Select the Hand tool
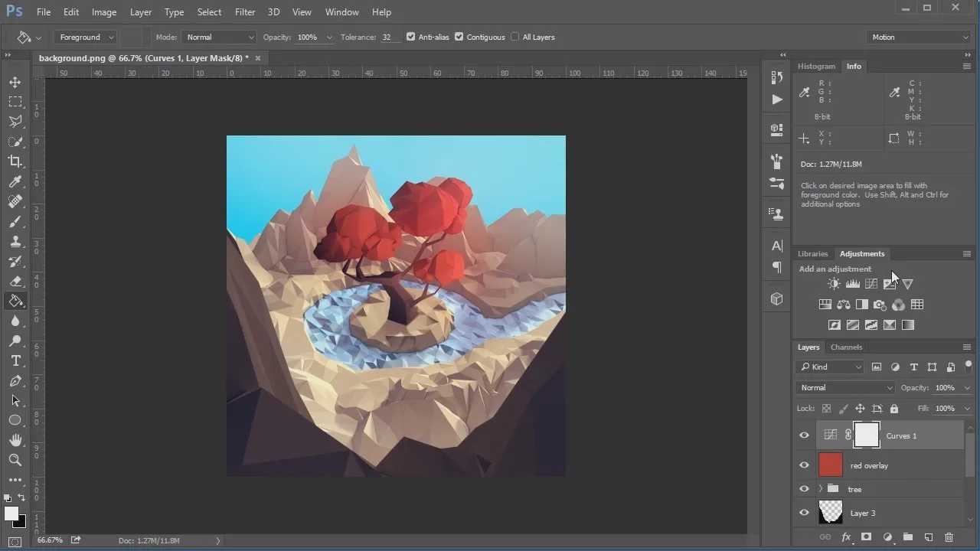This screenshot has height=551, width=980. coord(15,440)
